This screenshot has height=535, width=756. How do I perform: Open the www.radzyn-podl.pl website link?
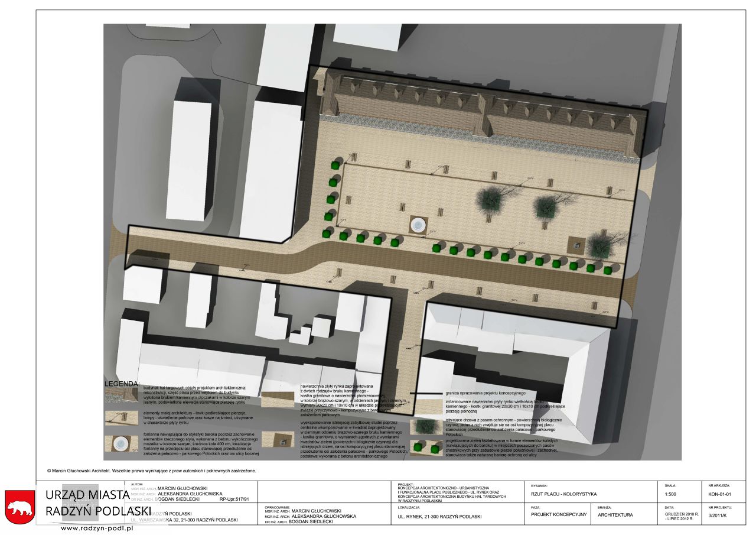tap(97, 528)
